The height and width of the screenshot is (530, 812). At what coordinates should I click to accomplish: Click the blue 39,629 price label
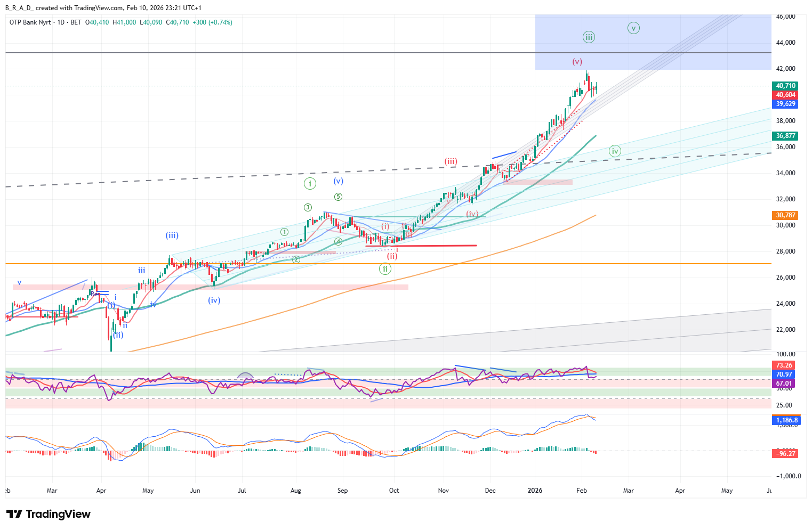[x=785, y=104]
